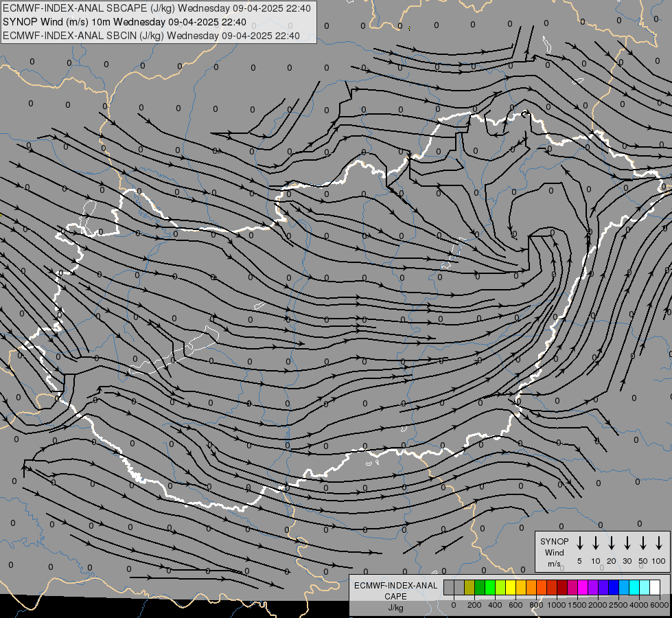Screen dimensions: 672x618
Task: Click the 'm/s' unit in wind legend
Action: tap(554, 564)
